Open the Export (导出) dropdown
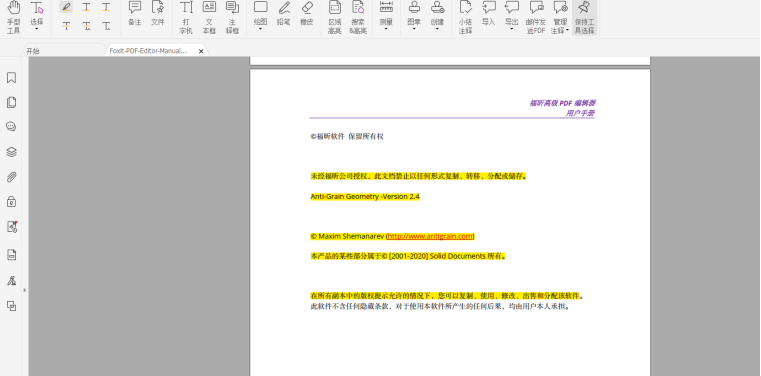Screen dimensions: 761x376 [x=512, y=16]
